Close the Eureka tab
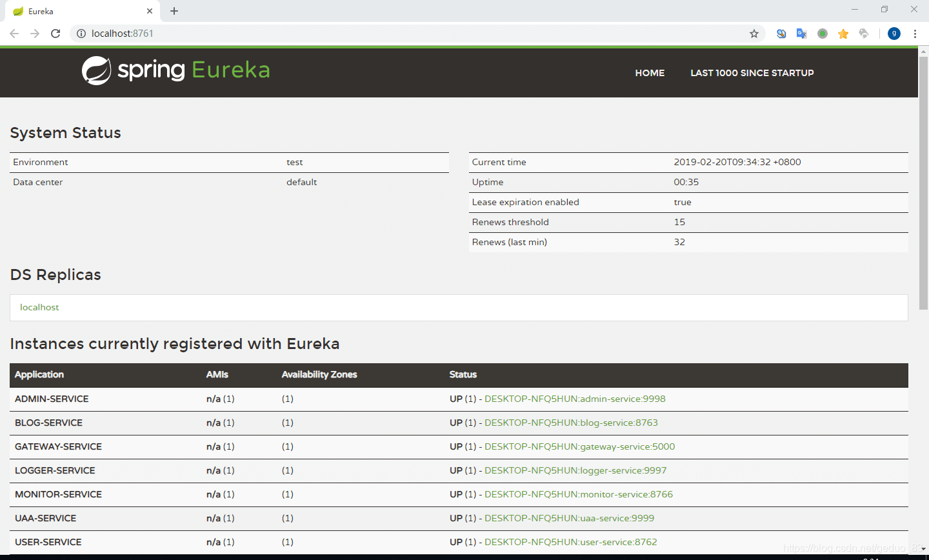Screen dimensions: 929x560 (x=150, y=11)
